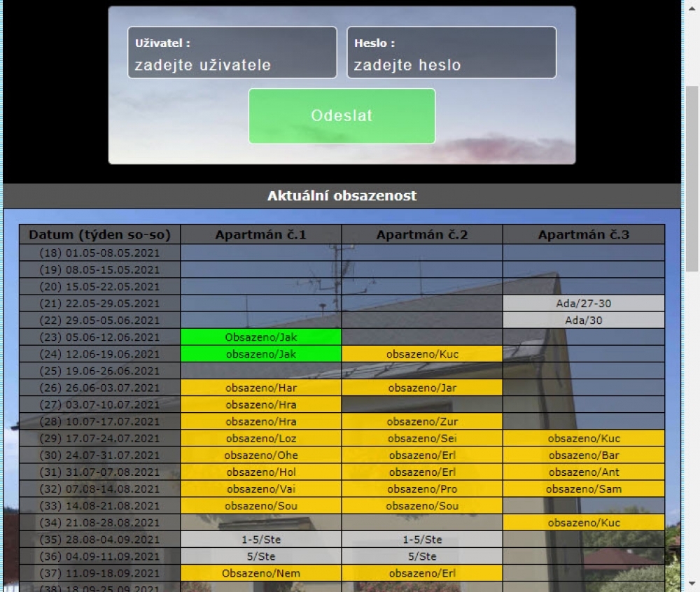Select date row (32) 07.08-14.08.2021
Screen dimensions: 700x592
(x=99, y=489)
